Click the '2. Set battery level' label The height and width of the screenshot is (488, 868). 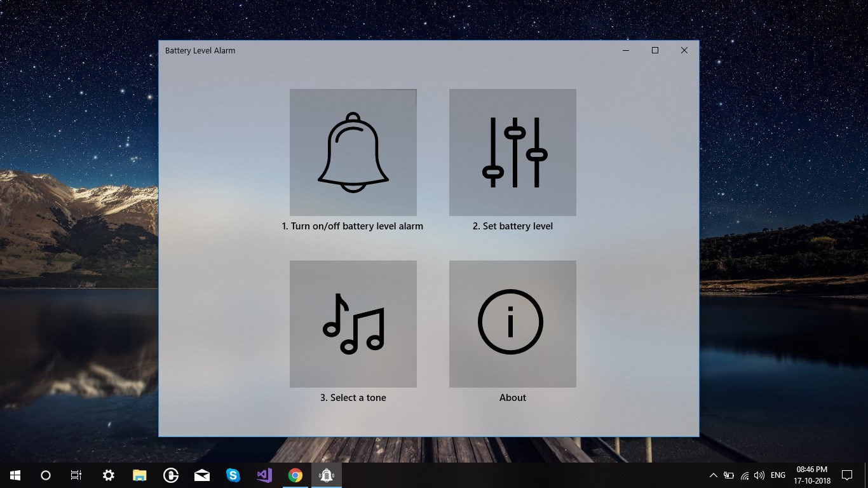pos(513,226)
